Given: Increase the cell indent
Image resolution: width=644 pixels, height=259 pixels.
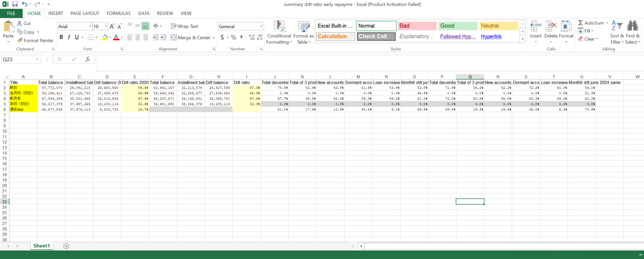Looking at the screenshot, I should pos(163,37).
